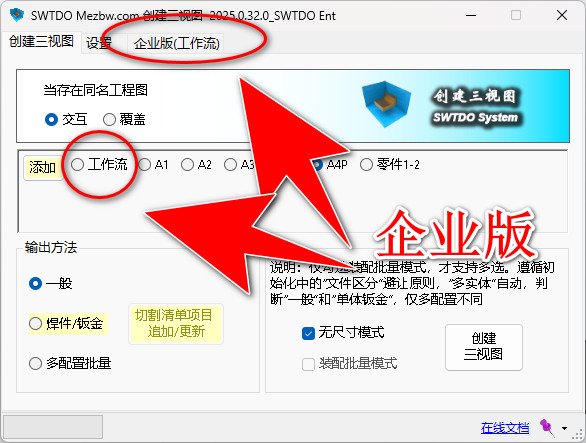Click the 添加 button
Screen dimensions: 586x443
[x=43, y=168]
